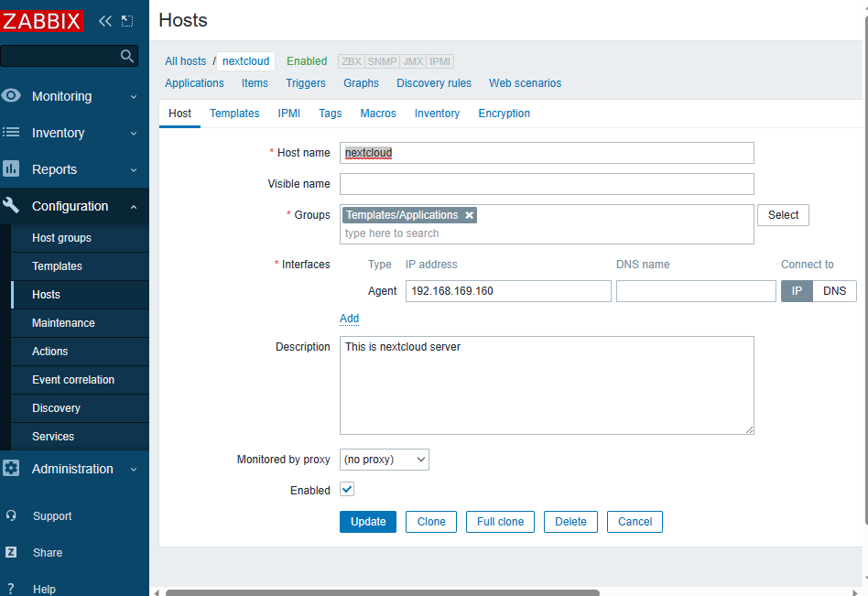Viewport: 868px width, 596px height.
Task: Click the Delete button
Action: click(x=570, y=522)
